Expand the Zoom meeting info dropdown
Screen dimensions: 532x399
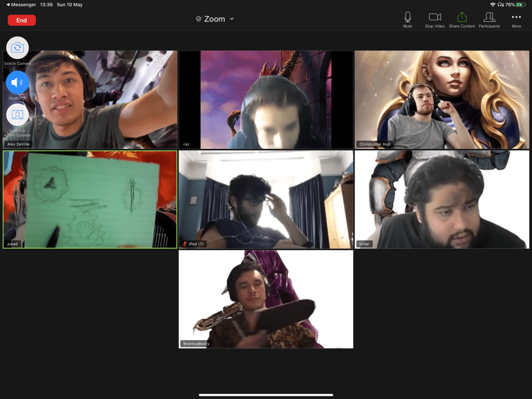pyautogui.click(x=232, y=19)
